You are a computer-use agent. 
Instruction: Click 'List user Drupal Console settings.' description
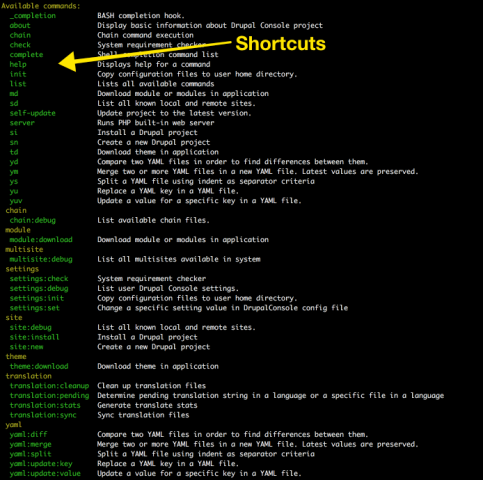coord(168,288)
